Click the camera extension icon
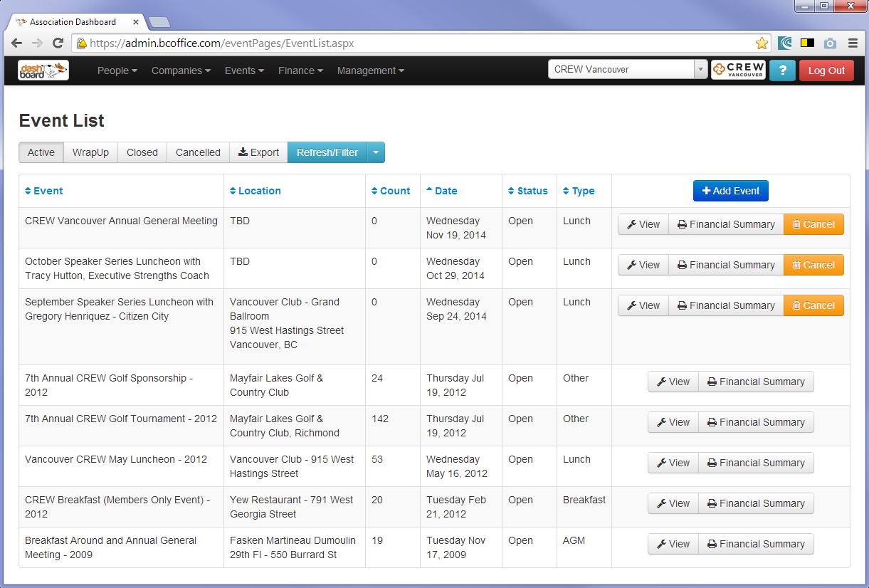869x588 pixels. pos(830,43)
